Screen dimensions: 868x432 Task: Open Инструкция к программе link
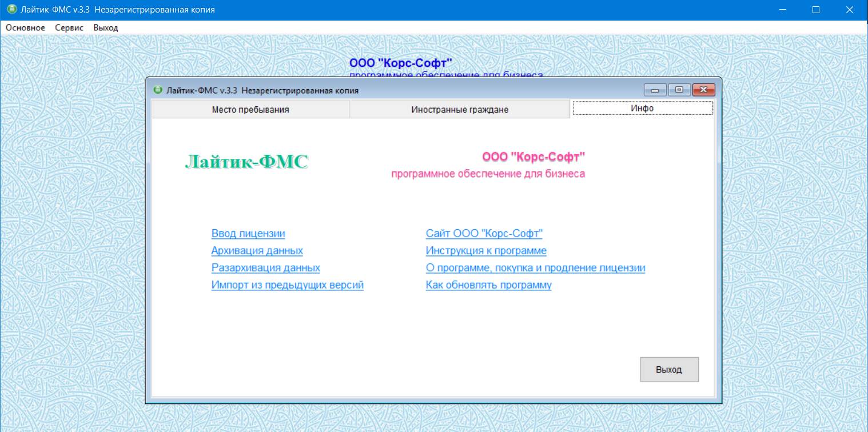486,251
